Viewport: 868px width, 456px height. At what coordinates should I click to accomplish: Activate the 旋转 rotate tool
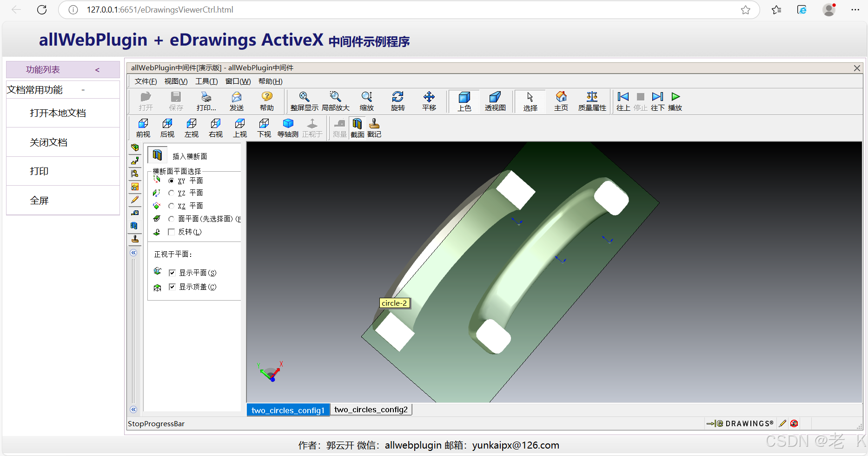pos(398,101)
